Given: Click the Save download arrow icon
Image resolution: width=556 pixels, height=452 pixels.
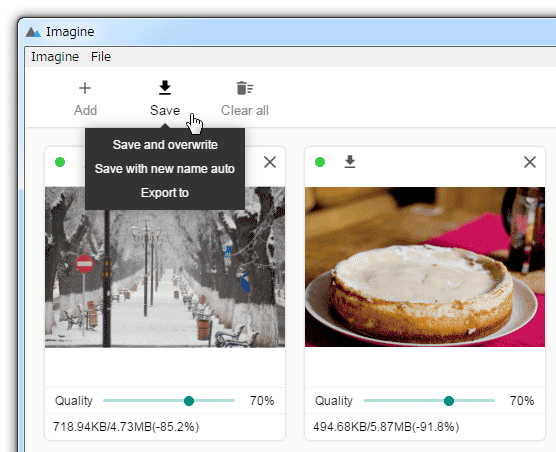Looking at the screenshot, I should pyautogui.click(x=165, y=88).
